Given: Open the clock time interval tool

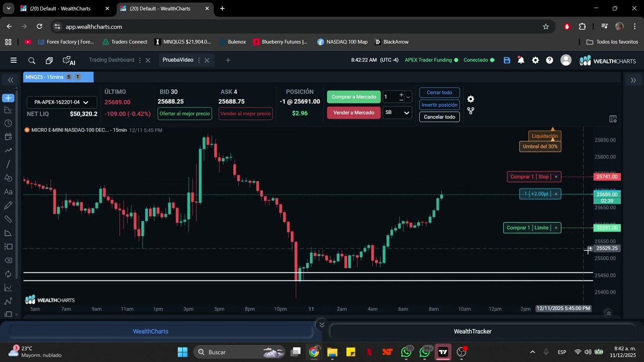Looking at the screenshot, I should pyautogui.click(x=8, y=123).
